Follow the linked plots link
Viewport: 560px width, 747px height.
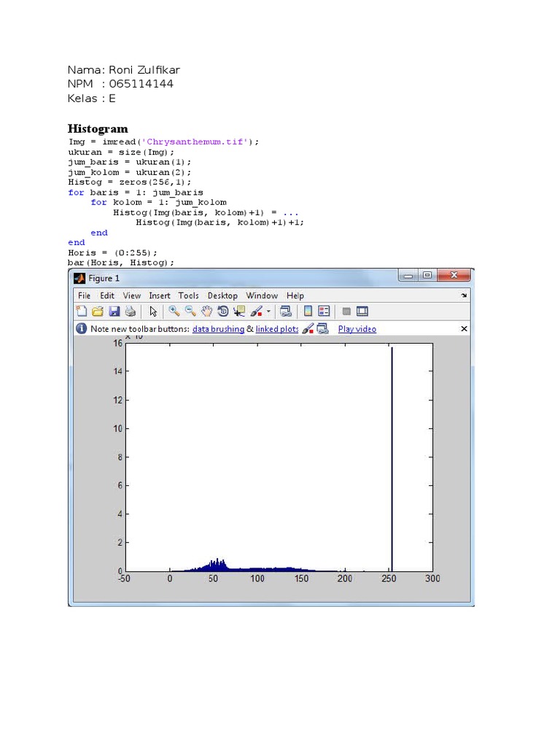[x=277, y=329]
